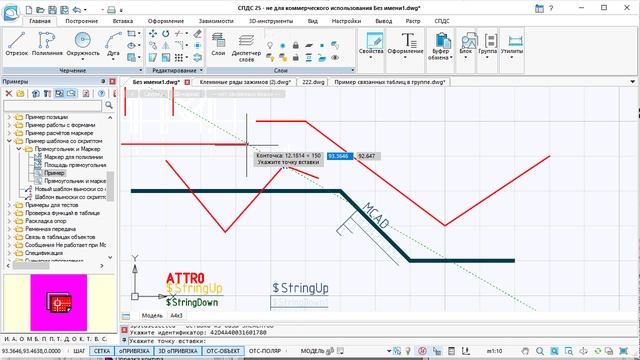Click the search magnifier in Примеры panel
Image resolution: width=640 pixels, height=360 pixels.
click(x=109, y=105)
